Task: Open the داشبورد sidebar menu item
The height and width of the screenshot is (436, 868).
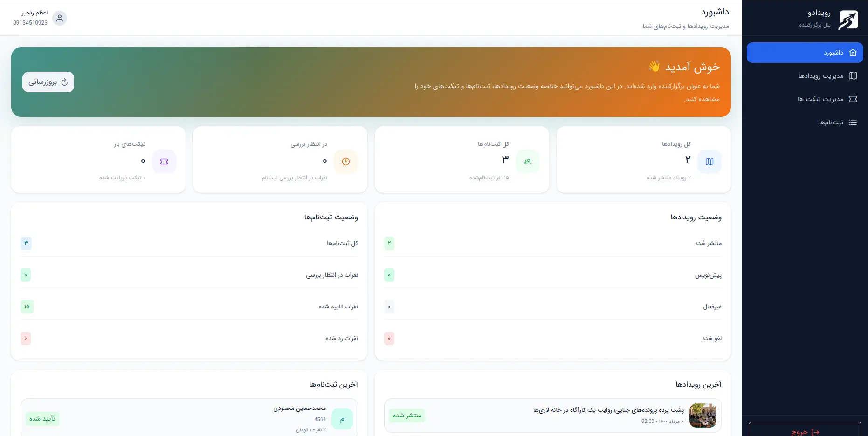Action: pyautogui.click(x=805, y=53)
